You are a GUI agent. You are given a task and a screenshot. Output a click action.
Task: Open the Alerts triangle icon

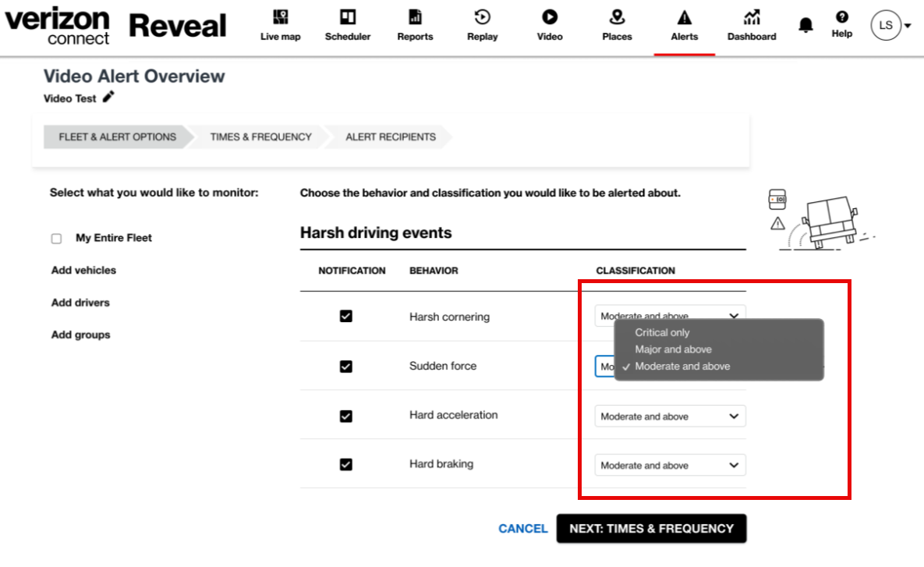click(x=684, y=17)
